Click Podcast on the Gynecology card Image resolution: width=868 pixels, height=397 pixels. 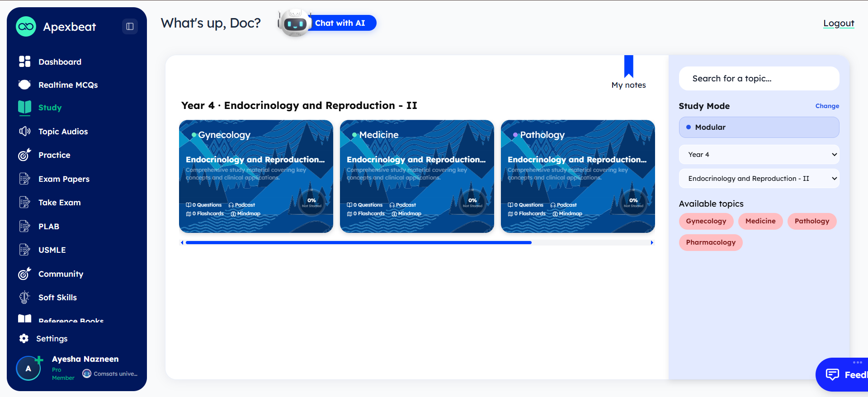242,205
